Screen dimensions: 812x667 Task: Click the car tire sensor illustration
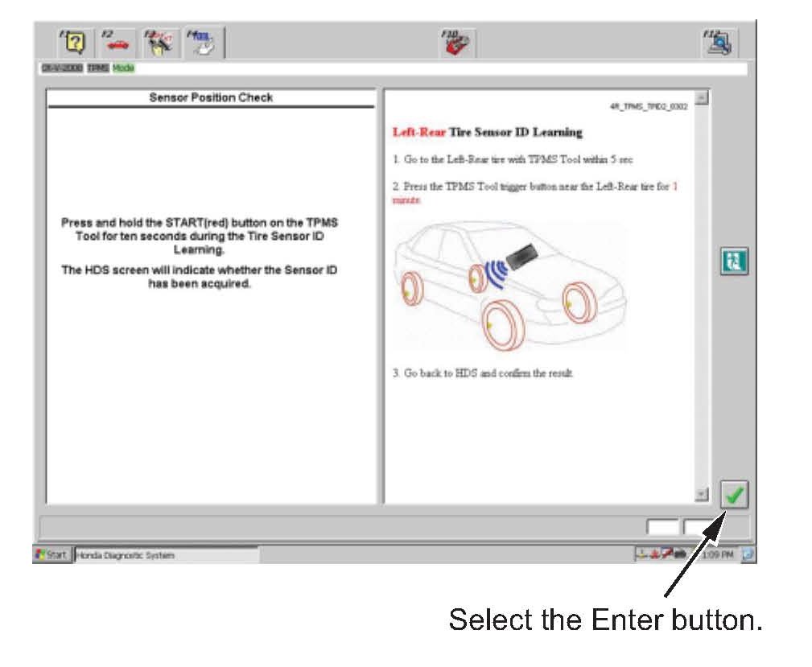509,286
